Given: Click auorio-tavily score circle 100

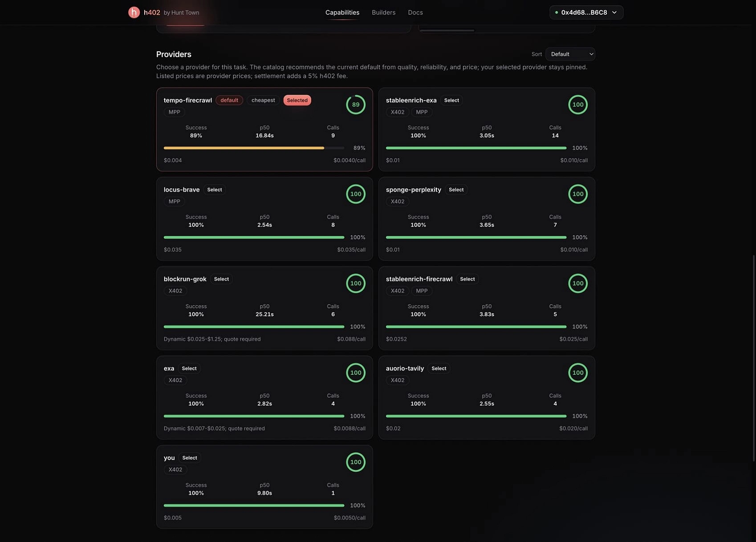Looking at the screenshot, I should click(577, 373).
